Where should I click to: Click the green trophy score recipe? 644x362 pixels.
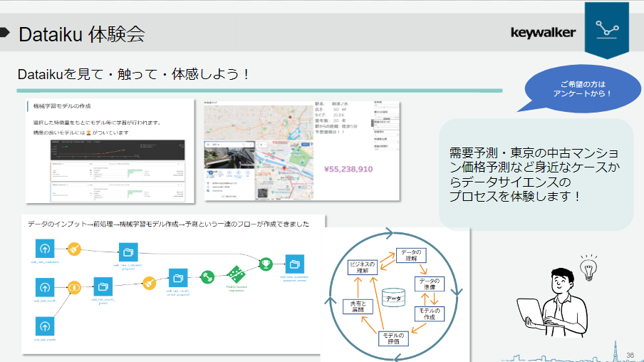point(266,264)
